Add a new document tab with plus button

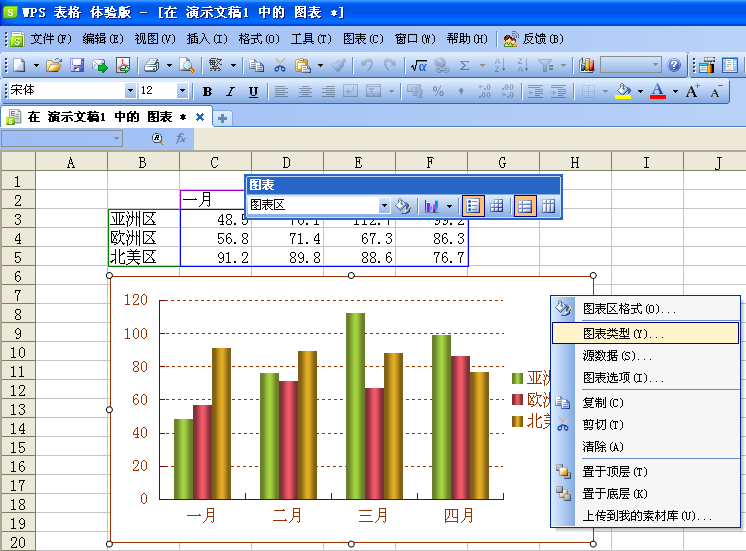coord(222,118)
